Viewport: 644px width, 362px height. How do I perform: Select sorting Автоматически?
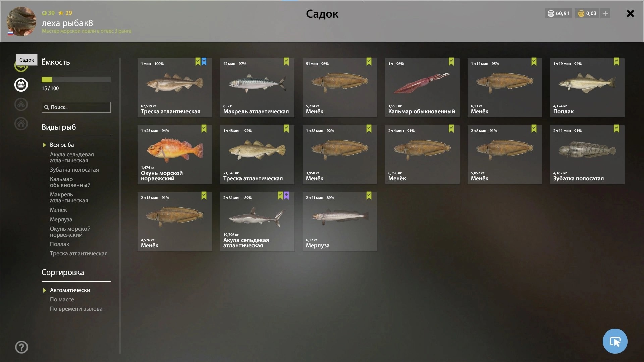click(70, 290)
